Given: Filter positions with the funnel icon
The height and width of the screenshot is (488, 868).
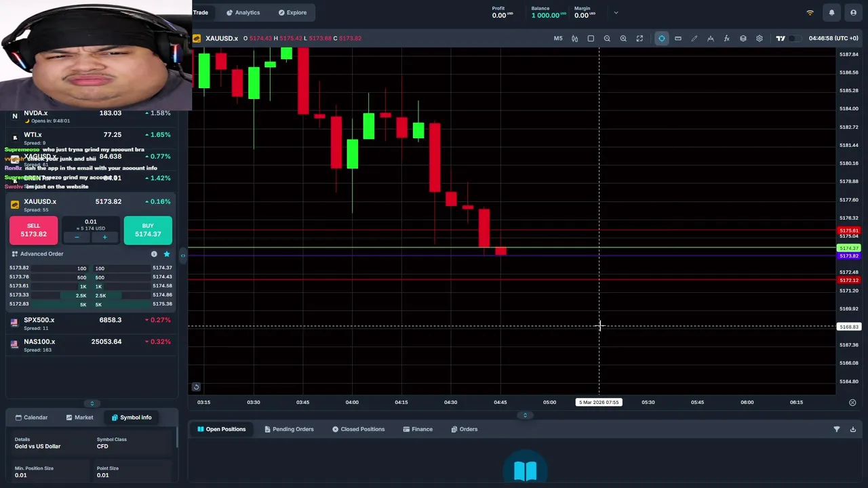Looking at the screenshot, I should (837, 429).
